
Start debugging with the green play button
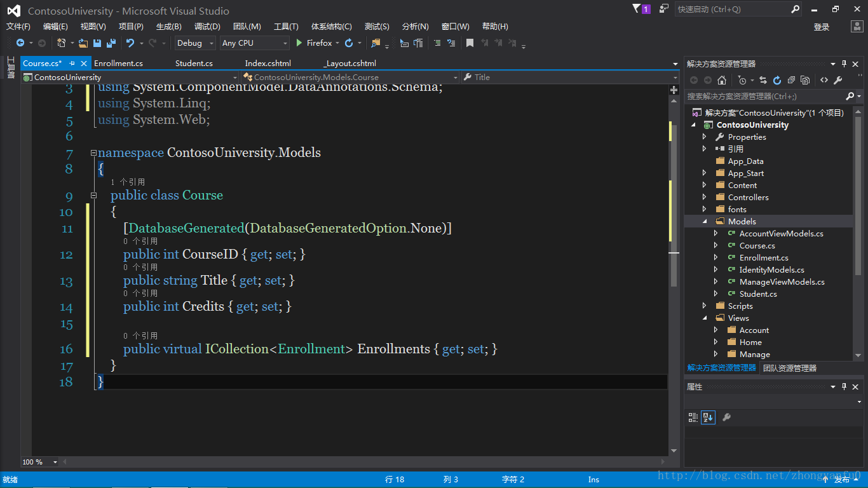[x=299, y=43]
